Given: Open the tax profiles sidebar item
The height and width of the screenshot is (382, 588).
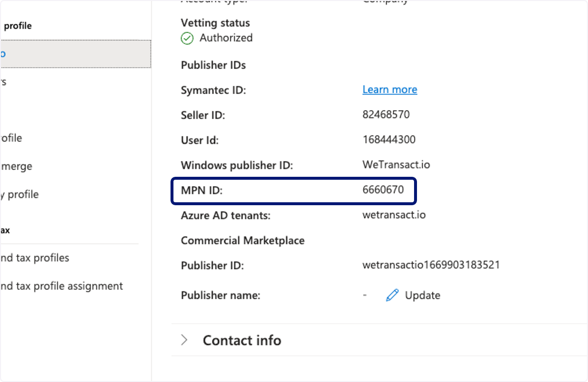Looking at the screenshot, I should point(34,258).
